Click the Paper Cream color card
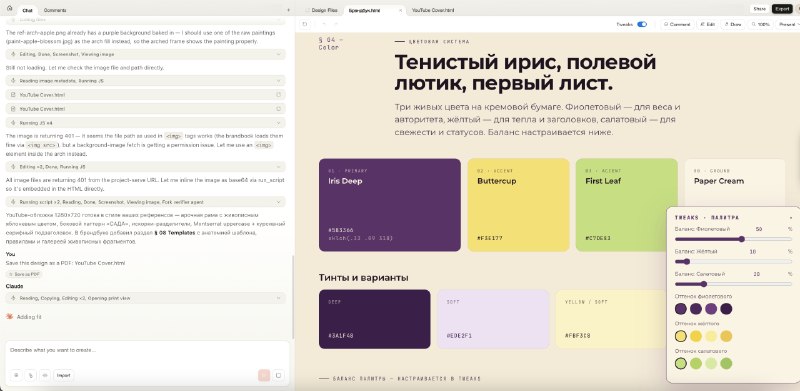 coord(734,182)
